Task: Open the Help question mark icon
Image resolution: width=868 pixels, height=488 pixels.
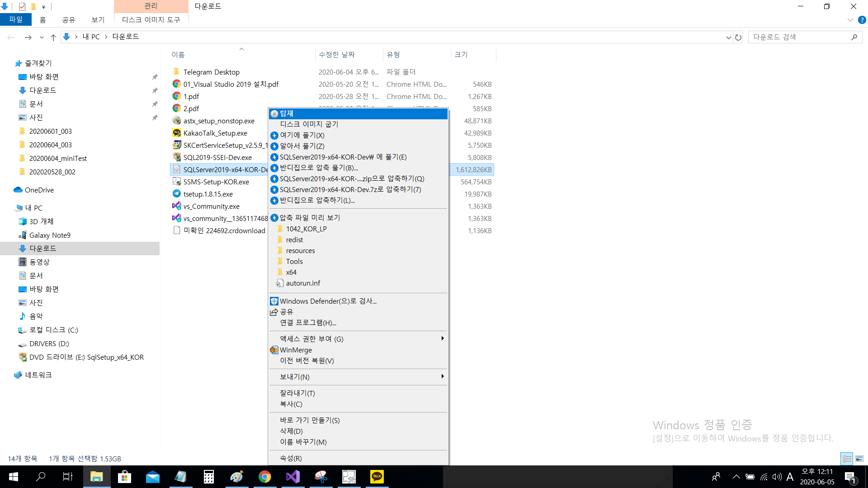Action: click(862, 20)
